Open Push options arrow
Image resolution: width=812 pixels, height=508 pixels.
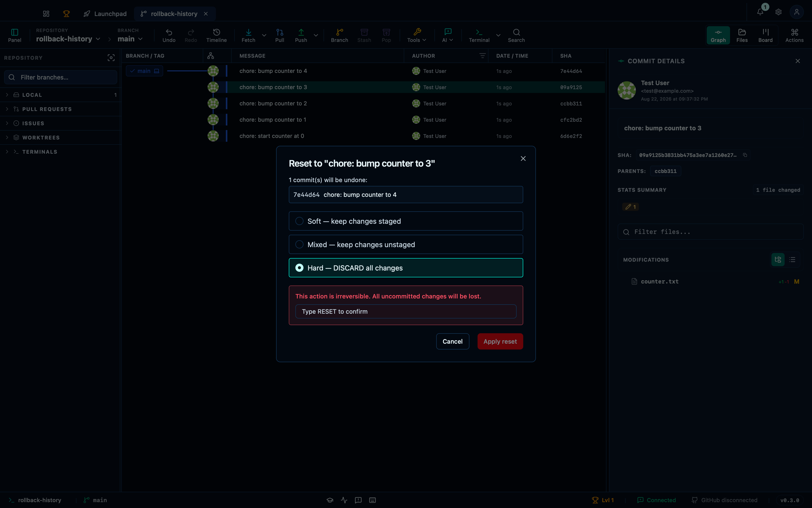(x=316, y=35)
